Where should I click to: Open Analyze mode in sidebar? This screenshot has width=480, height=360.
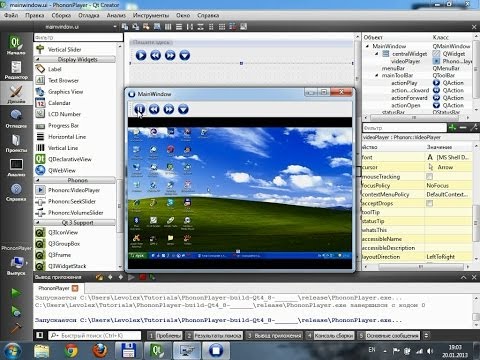(16, 167)
